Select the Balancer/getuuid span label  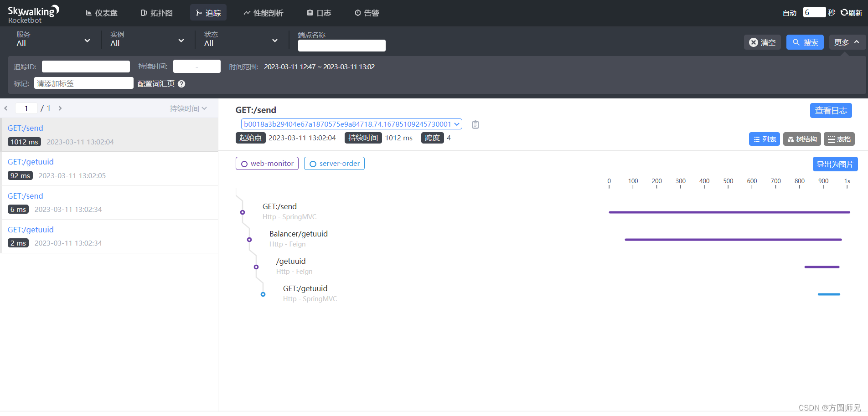[299, 234]
